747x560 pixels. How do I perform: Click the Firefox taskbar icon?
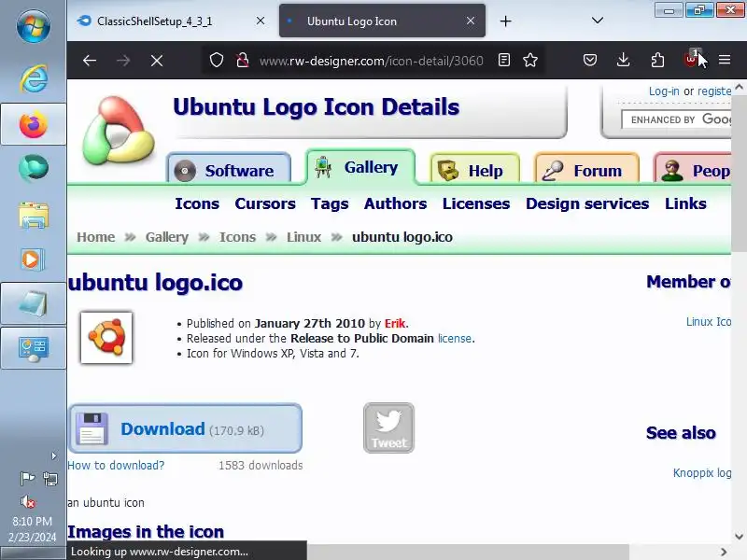(x=34, y=124)
